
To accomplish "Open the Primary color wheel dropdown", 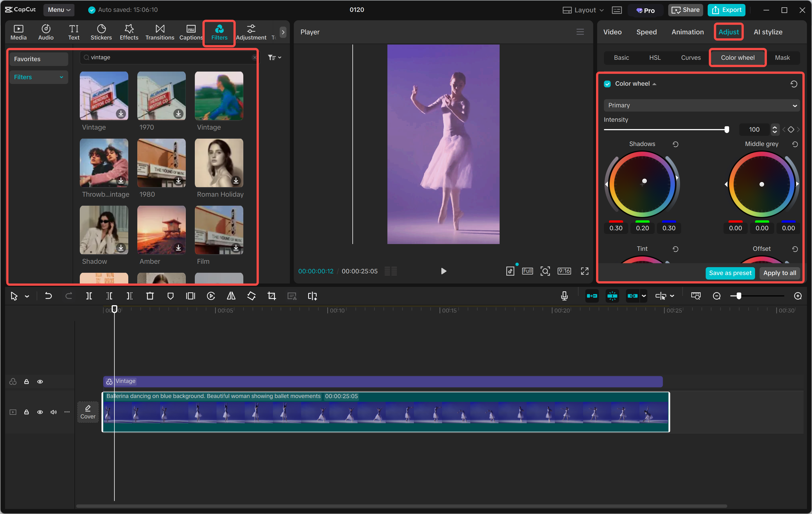I will [x=701, y=105].
